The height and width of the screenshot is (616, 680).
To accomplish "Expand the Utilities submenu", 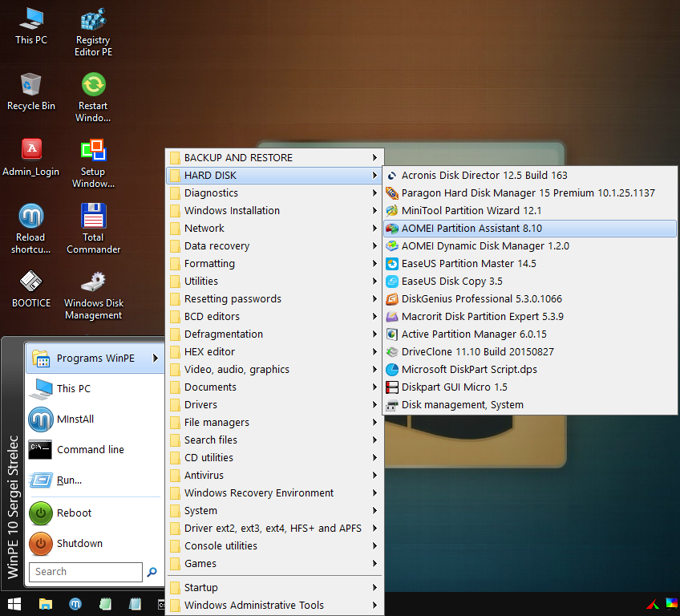I will tap(274, 281).
